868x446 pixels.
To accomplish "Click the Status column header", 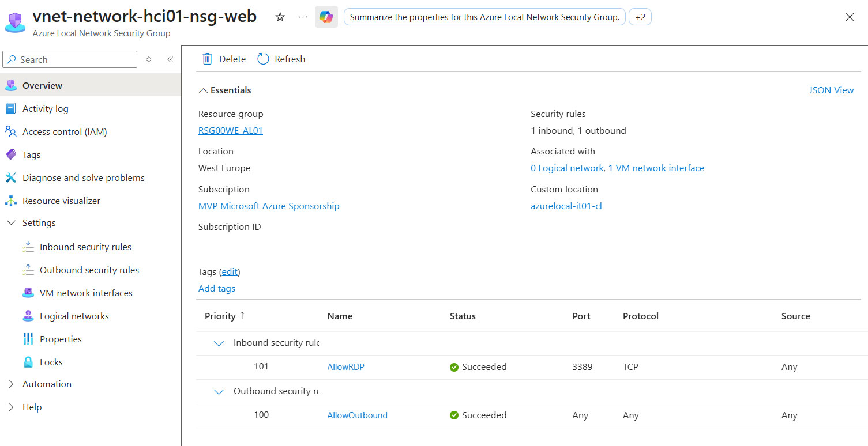I will (x=463, y=316).
